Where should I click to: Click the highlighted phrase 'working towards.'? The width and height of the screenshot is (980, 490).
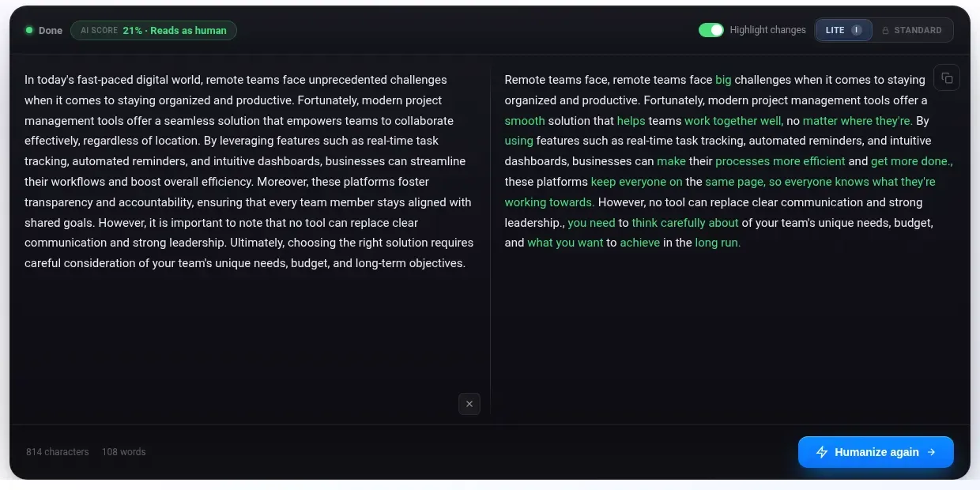pyautogui.click(x=549, y=202)
